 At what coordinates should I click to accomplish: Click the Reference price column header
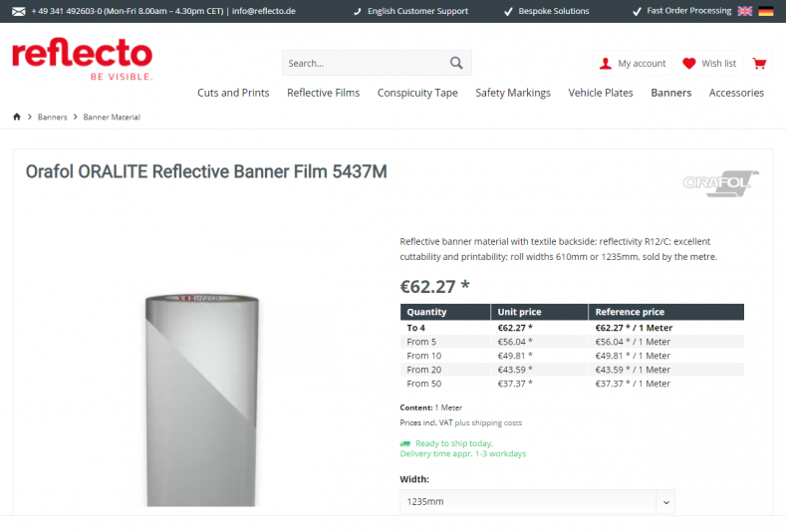coord(665,312)
